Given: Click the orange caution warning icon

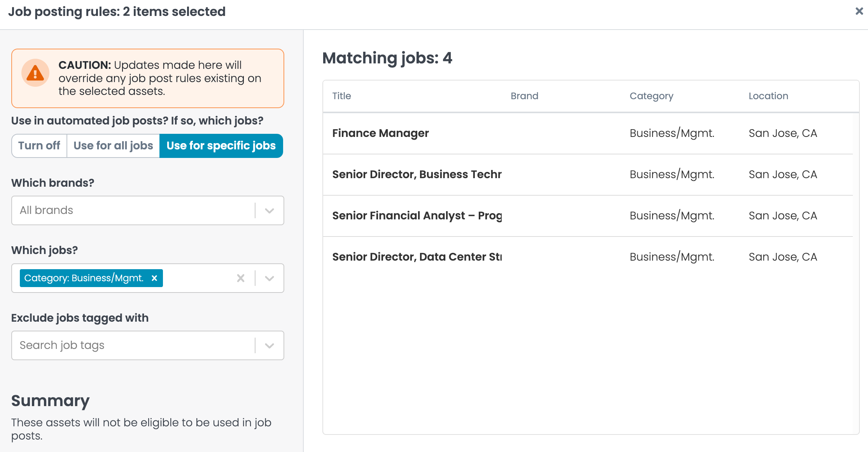Looking at the screenshot, I should [35, 73].
